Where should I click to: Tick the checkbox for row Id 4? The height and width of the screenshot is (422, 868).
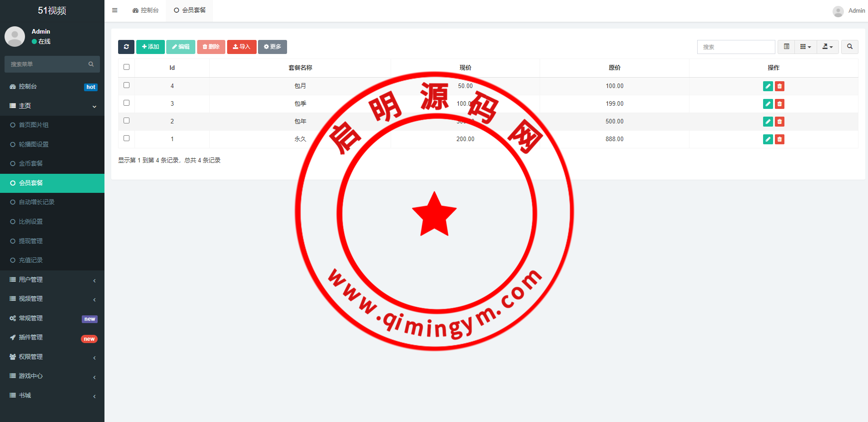coord(127,85)
